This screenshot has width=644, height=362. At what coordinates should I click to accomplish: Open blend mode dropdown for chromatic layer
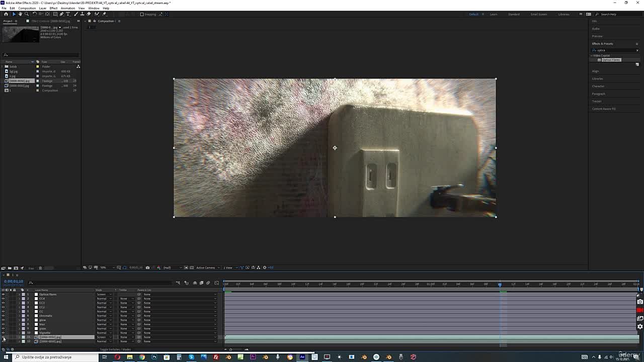(104, 316)
